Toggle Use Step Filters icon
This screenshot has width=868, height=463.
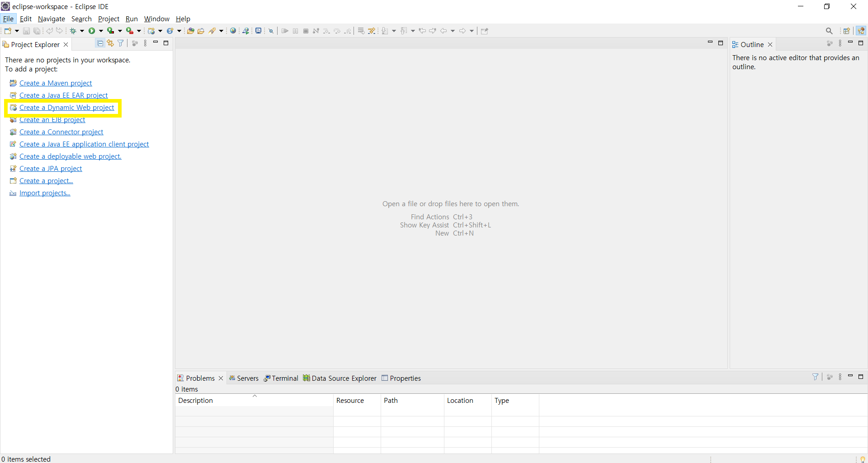click(x=372, y=31)
